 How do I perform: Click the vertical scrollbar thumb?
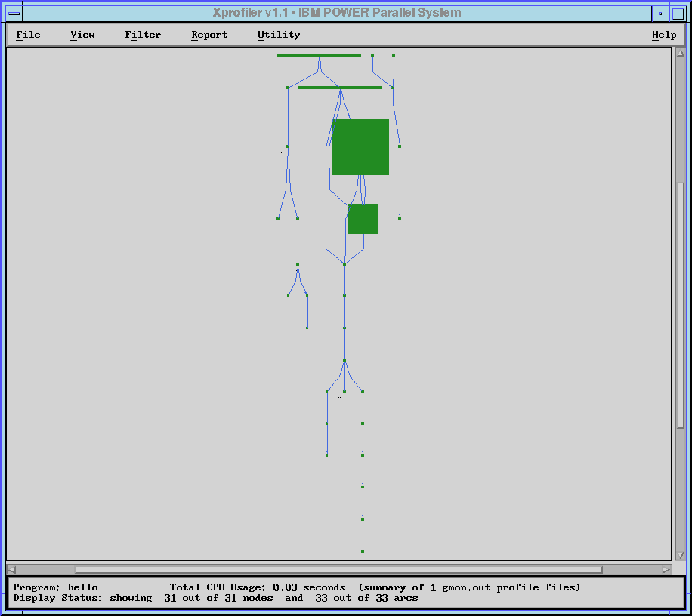pyautogui.click(x=681, y=304)
